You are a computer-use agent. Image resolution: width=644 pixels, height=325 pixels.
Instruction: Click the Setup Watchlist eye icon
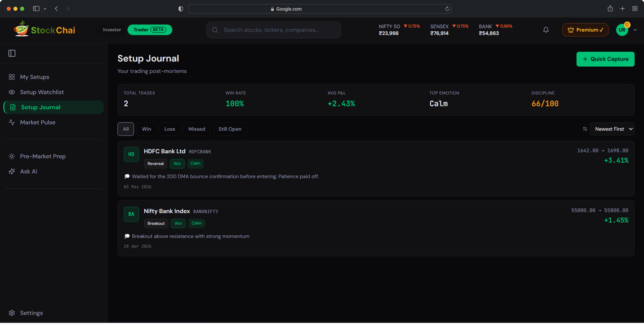pyautogui.click(x=12, y=92)
